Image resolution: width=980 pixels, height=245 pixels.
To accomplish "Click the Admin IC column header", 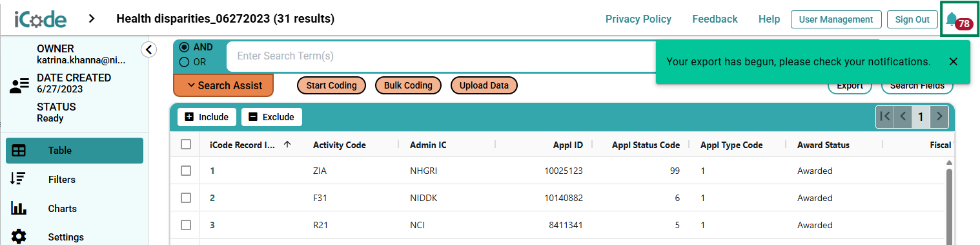I will pos(428,145).
